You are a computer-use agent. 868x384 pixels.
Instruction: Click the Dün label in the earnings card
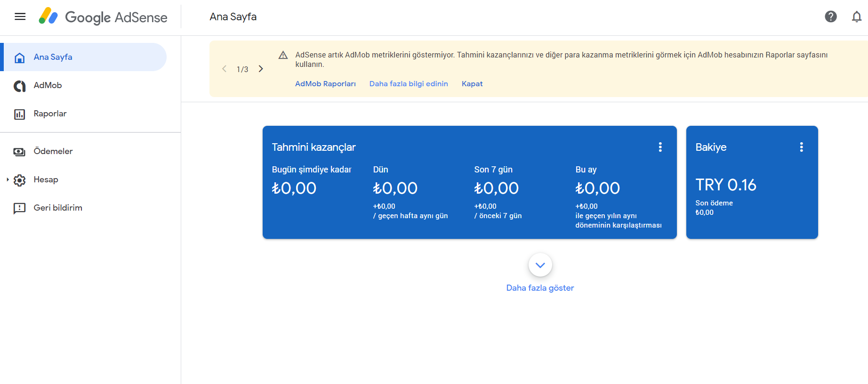[381, 170]
